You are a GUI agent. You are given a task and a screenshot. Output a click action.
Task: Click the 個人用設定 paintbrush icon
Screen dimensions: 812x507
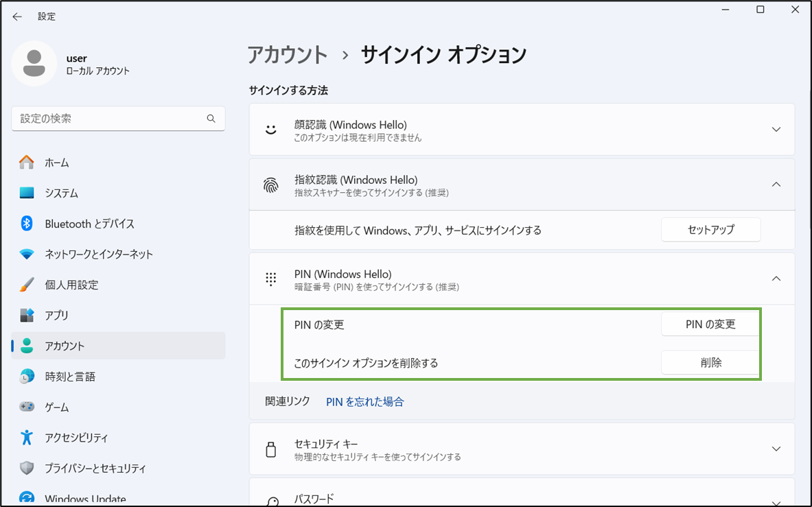pyautogui.click(x=26, y=285)
